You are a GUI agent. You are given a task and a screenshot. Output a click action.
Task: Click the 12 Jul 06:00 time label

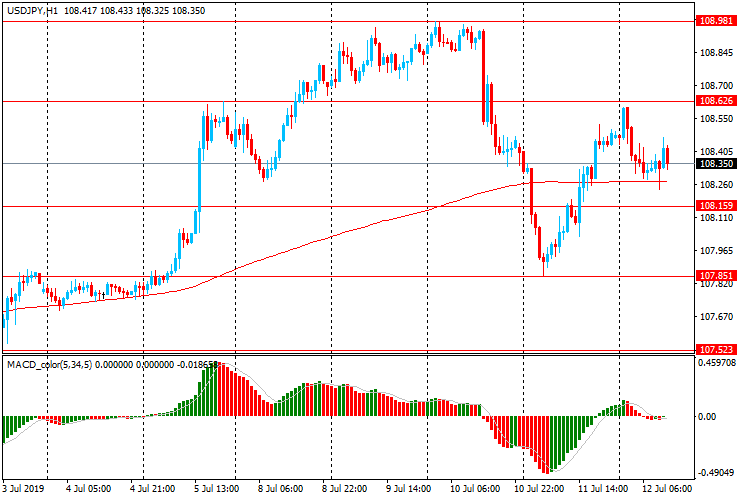[x=667, y=488]
